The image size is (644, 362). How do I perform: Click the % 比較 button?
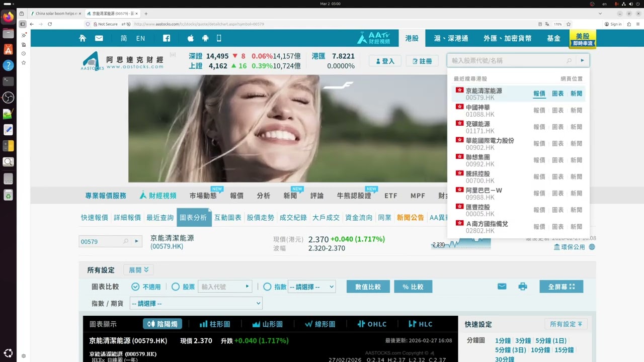[413, 287]
